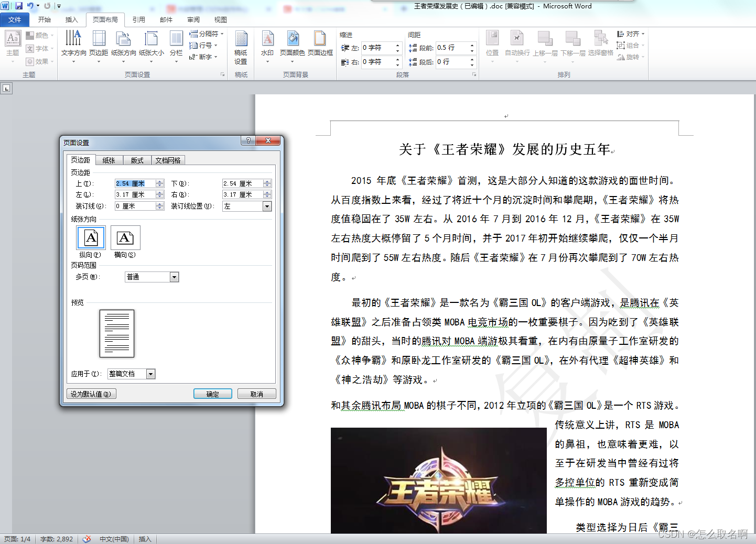The width and height of the screenshot is (756, 544).
Task: Expand Multiple pages (多页) dropdown
Action: pos(175,277)
